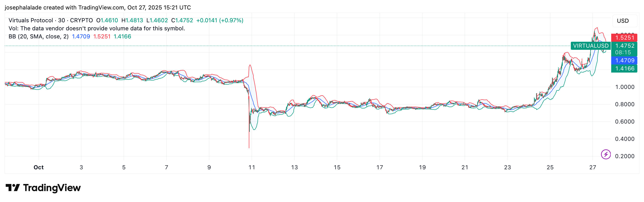Click the Vol indicator legend text

pyautogui.click(x=96, y=28)
